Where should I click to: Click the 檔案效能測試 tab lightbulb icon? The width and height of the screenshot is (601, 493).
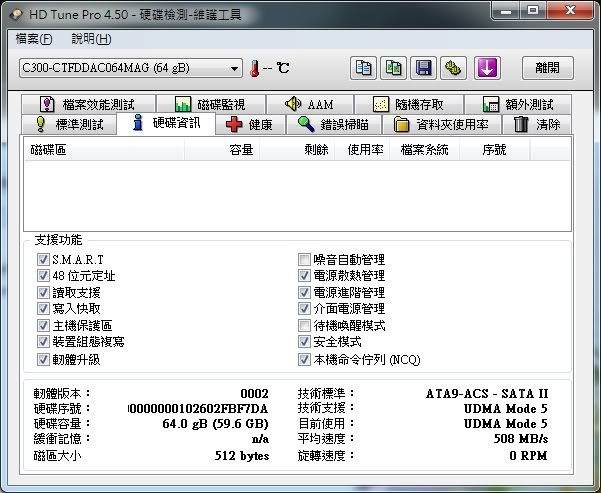point(47,104)
